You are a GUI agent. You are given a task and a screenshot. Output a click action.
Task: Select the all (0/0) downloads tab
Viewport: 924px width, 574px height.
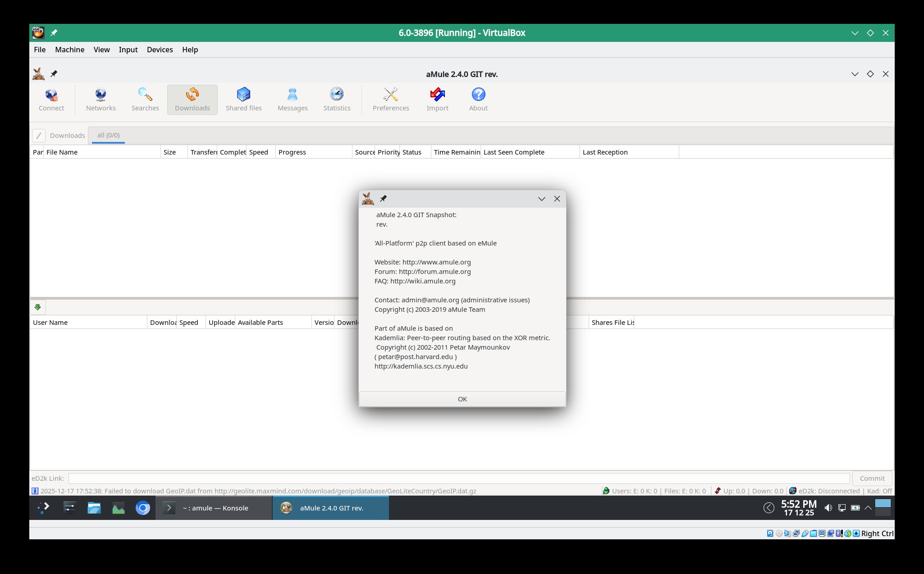[108, 135]
